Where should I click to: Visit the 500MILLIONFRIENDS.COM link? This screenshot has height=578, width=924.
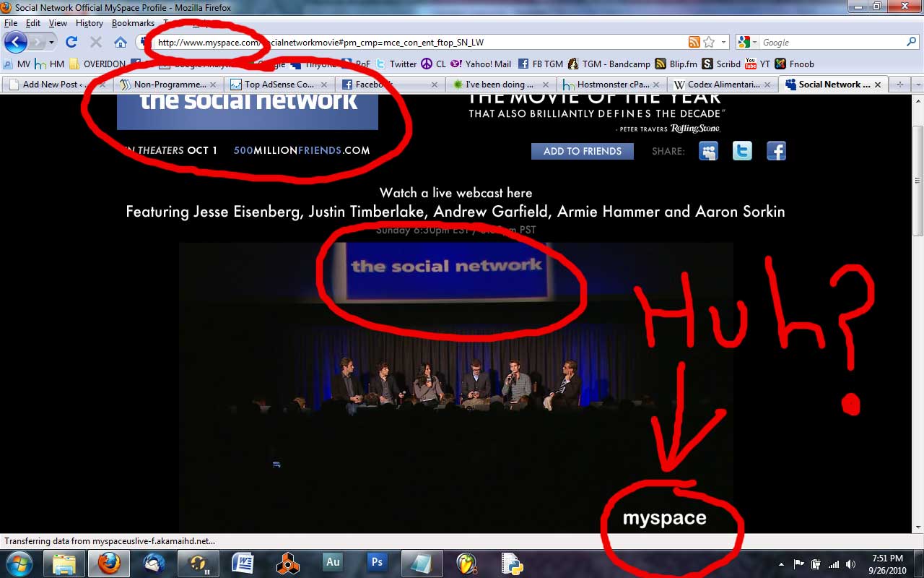click(x=302, y=150)
